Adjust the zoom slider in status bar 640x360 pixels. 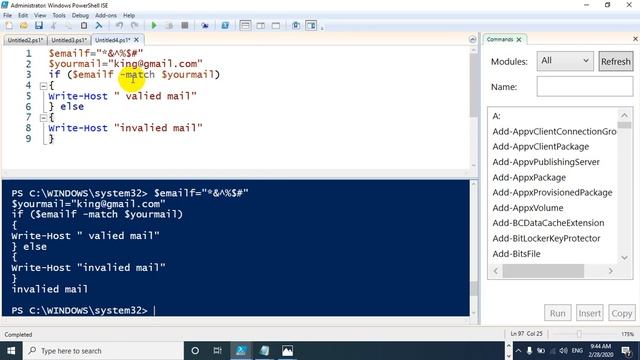(579, 334)
